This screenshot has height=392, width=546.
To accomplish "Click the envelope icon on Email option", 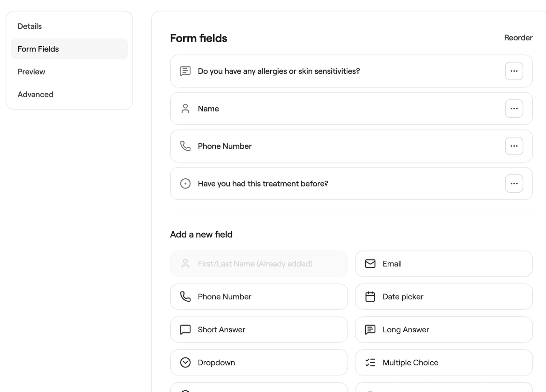I will tap(370, 263).
